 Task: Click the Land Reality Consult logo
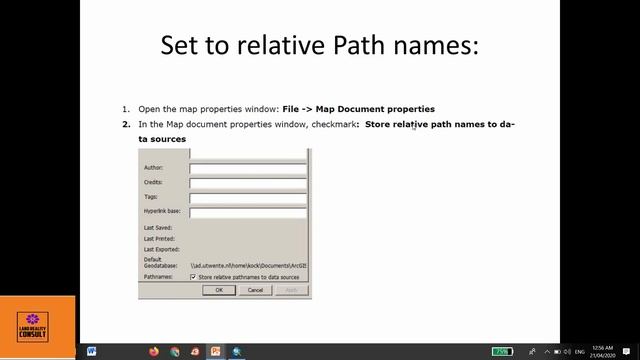(33, 327)
